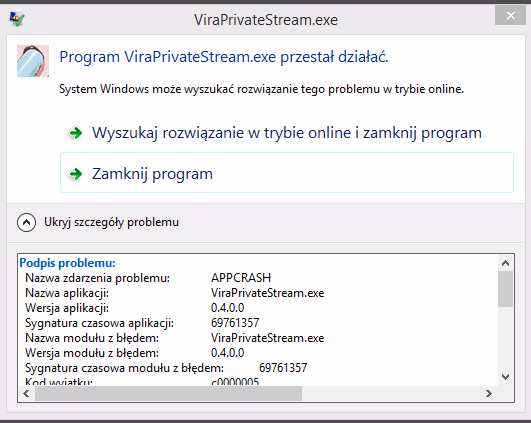Choose Zamknij program option

pyautogui.click(x=287, y=172)
